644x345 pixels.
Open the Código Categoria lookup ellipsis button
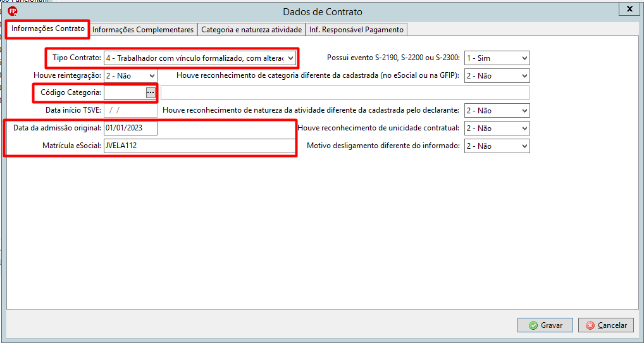coord(151,93)
